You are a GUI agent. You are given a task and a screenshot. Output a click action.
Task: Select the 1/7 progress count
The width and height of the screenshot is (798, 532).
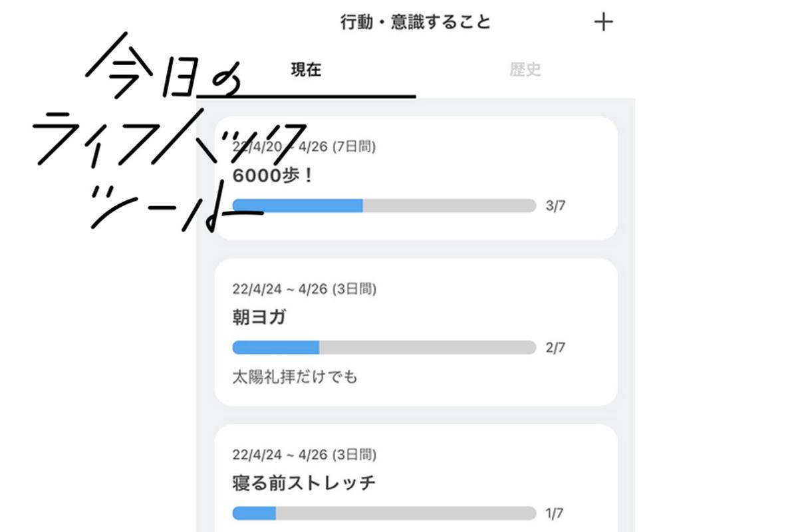(555, 513)
